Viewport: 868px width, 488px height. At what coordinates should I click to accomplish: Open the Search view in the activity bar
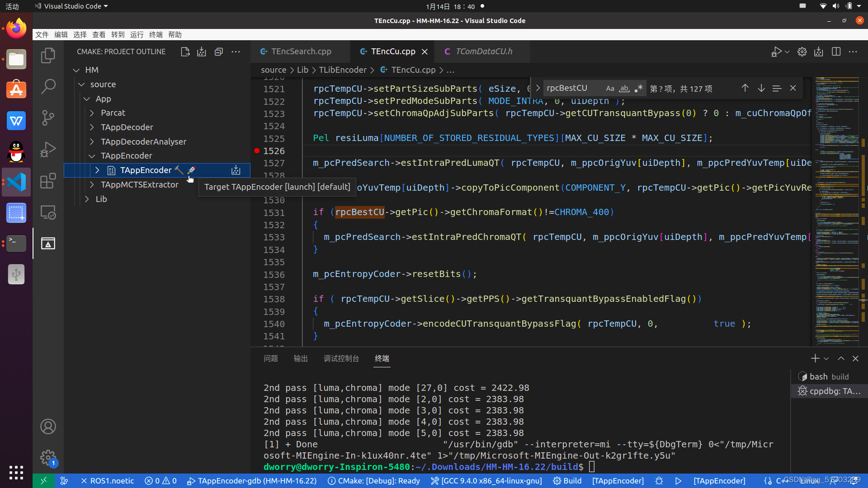(48, 86)
